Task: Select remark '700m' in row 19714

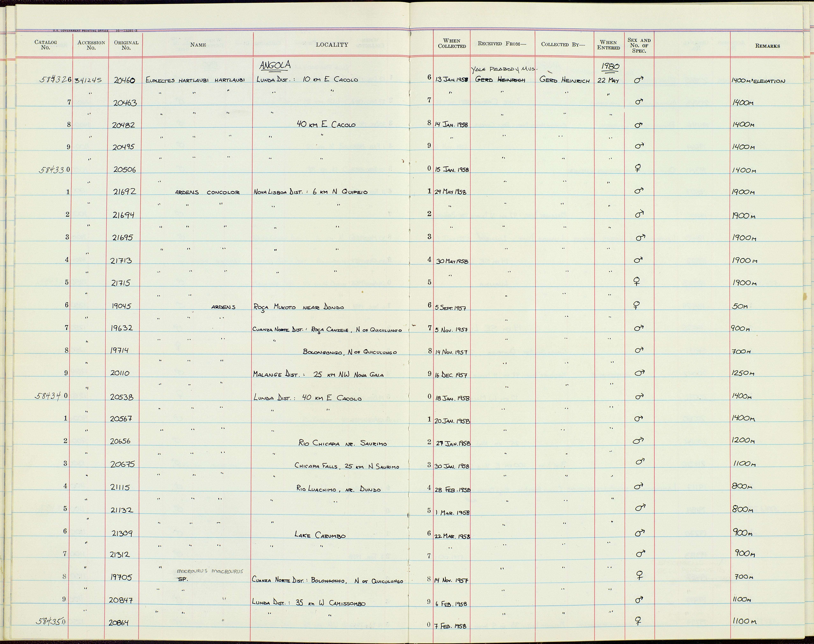Action: 741,351
